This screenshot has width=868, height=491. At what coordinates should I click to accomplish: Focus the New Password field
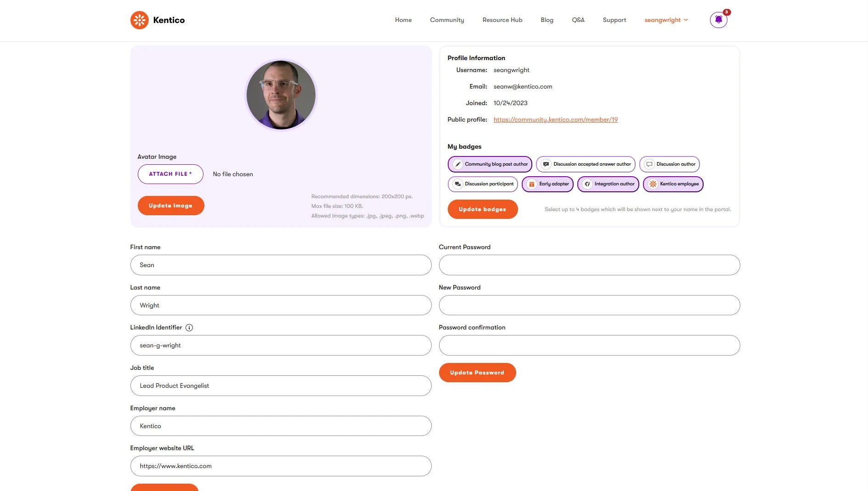pos(590,306)
